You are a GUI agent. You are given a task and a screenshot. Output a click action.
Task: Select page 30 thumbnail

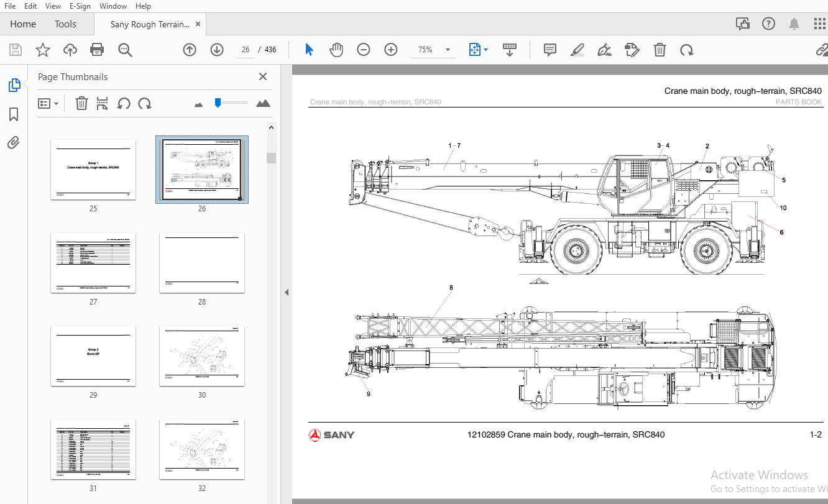pos(202,356)
